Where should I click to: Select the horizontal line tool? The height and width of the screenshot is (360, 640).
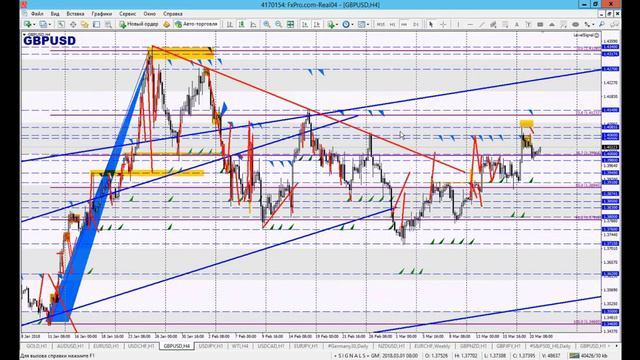[x=470, y=24]
